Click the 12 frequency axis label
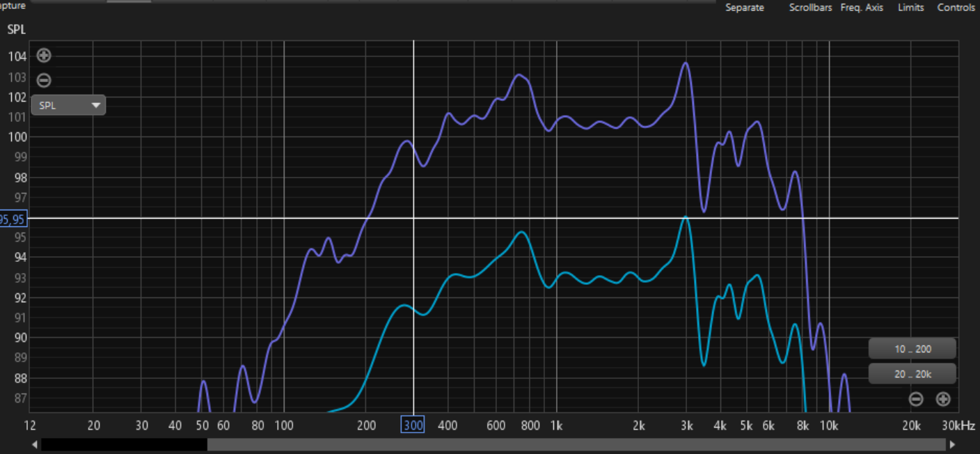 (x=30, y=425)
